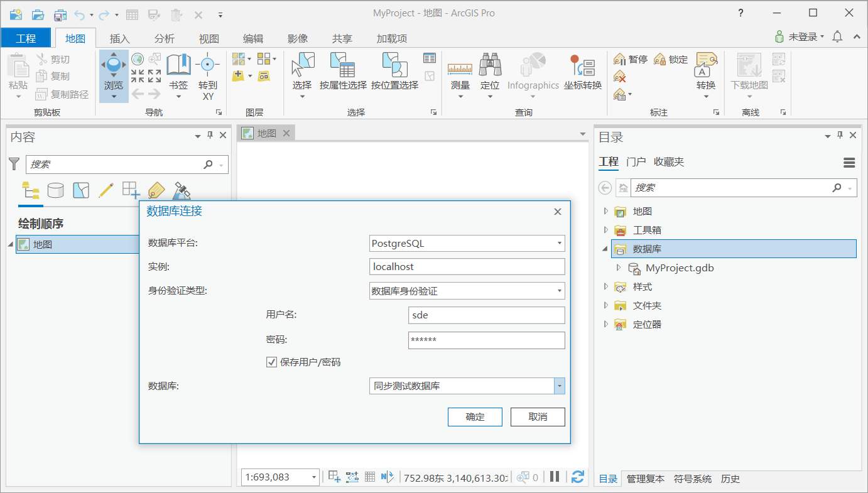868x493 pixels.
Task: Click the Password (密码) field
Action: click(487, 340)
